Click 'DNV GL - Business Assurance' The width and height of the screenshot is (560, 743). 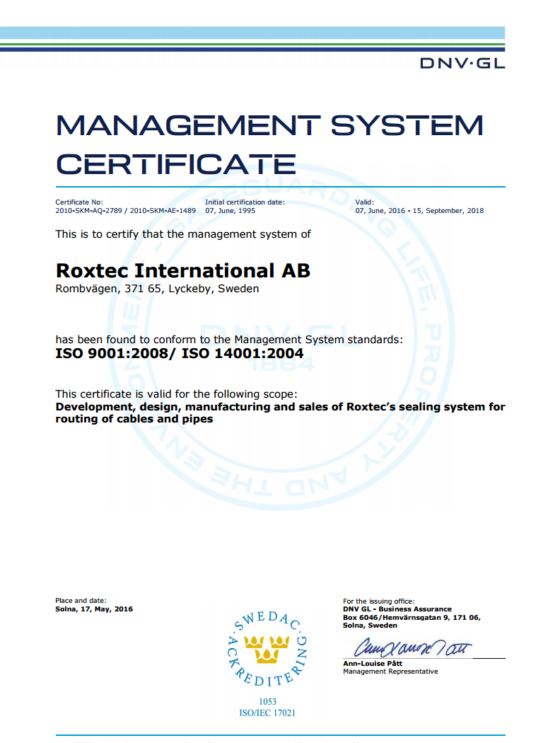397,609
